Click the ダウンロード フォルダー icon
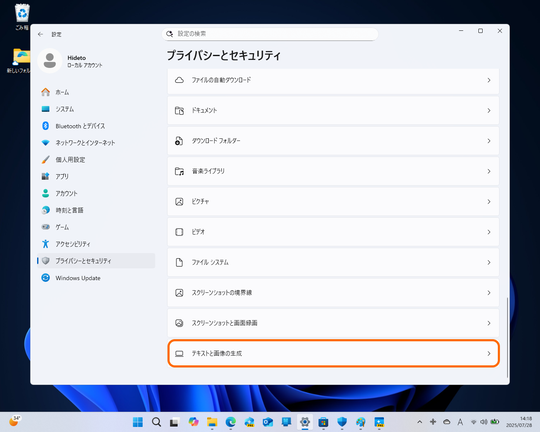 [x=179, y=141]
